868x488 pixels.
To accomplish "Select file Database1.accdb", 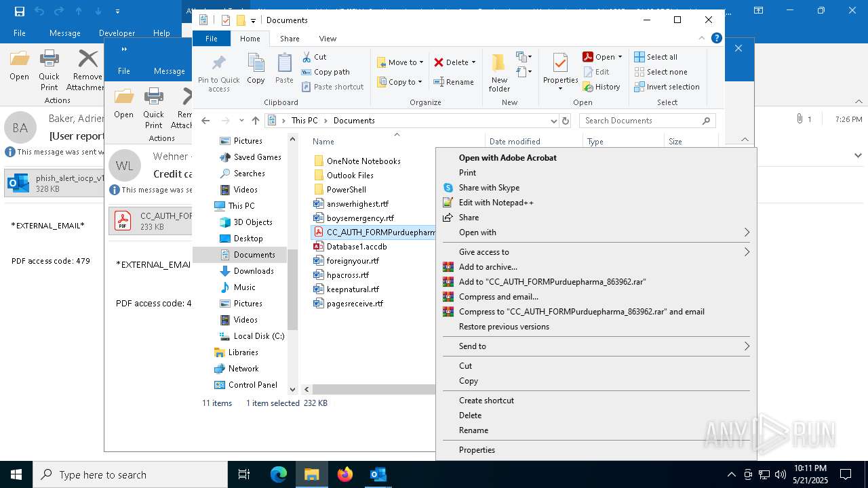I will coord(350,247).
